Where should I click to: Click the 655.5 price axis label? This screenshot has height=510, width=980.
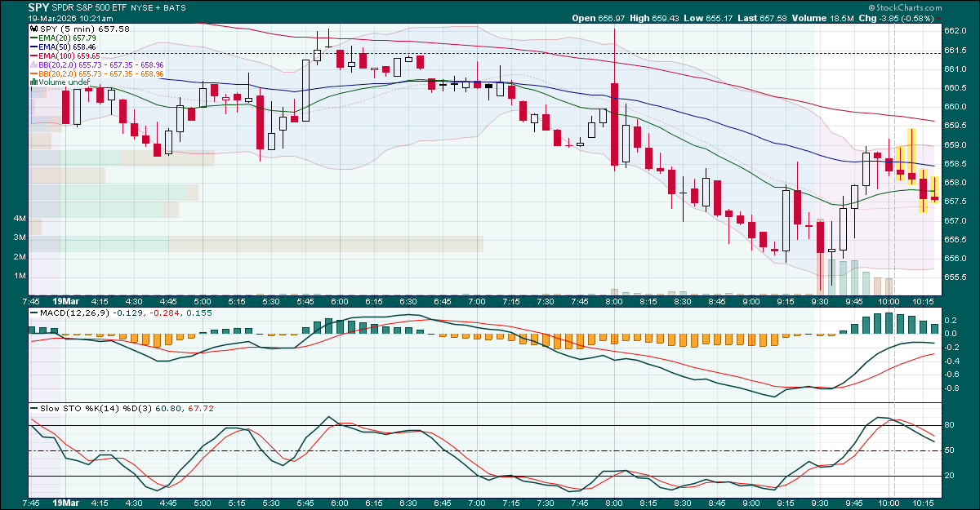point(956,277)
